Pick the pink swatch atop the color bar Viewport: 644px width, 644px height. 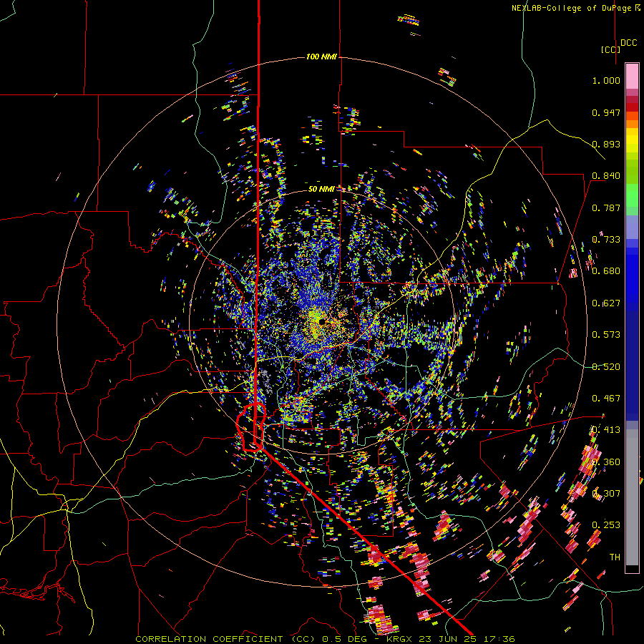coord(632,76)
